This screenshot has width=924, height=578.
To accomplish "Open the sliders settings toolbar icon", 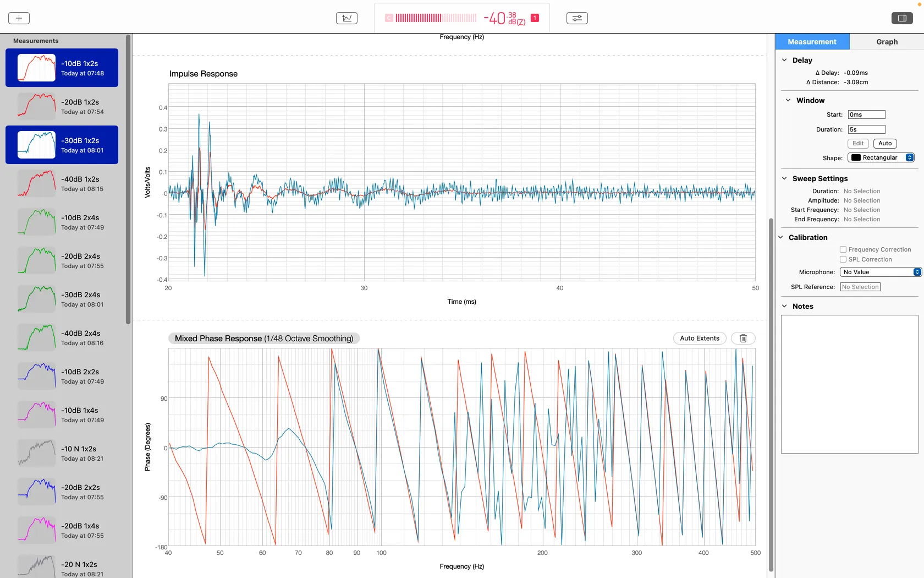I will point(577,18).
